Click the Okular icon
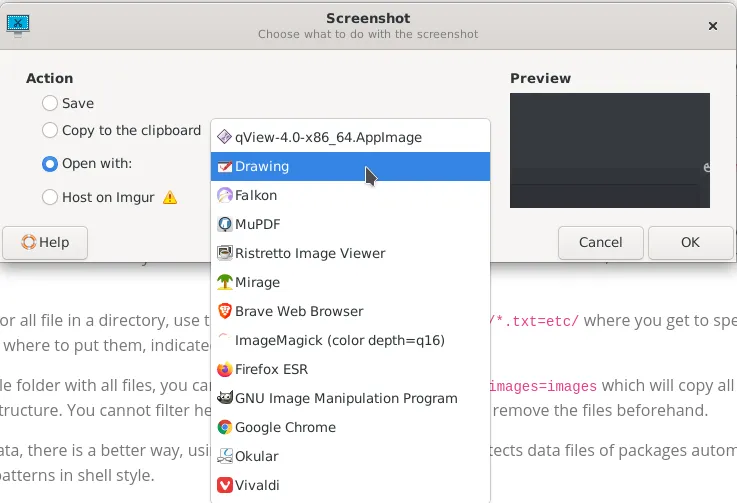Image resolution: width=737 pixels, height=503 pixels. pyautogui.click(x=224, y=456)
